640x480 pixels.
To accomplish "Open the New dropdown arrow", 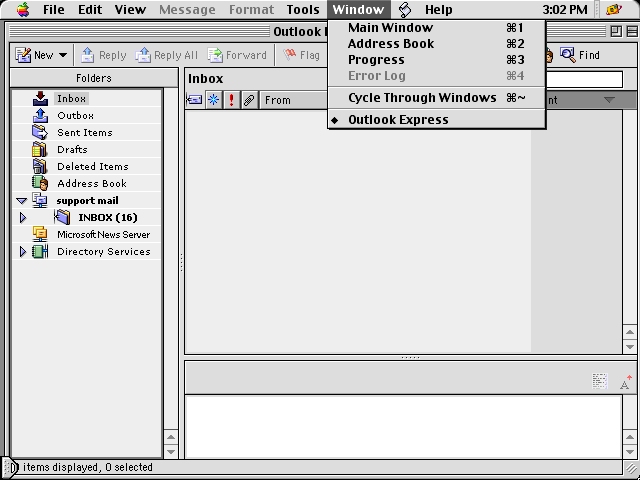I will click(x=63, y=55).
